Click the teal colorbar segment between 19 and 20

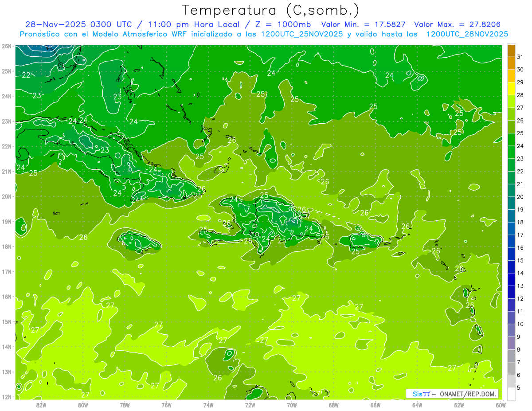tap(511, 203)
